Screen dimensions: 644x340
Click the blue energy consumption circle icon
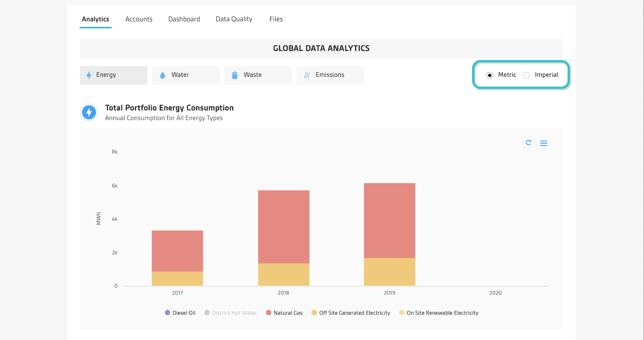[89, 112]
